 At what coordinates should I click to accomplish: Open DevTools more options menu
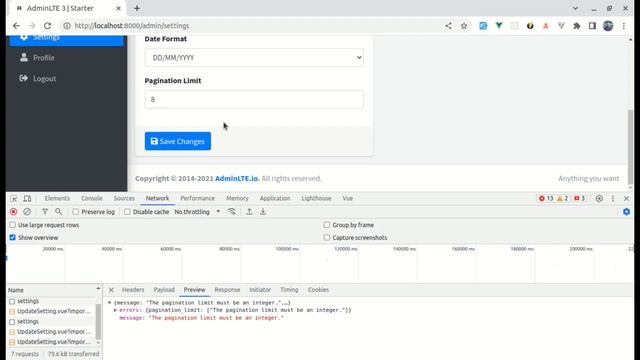[x=613, y=198]
